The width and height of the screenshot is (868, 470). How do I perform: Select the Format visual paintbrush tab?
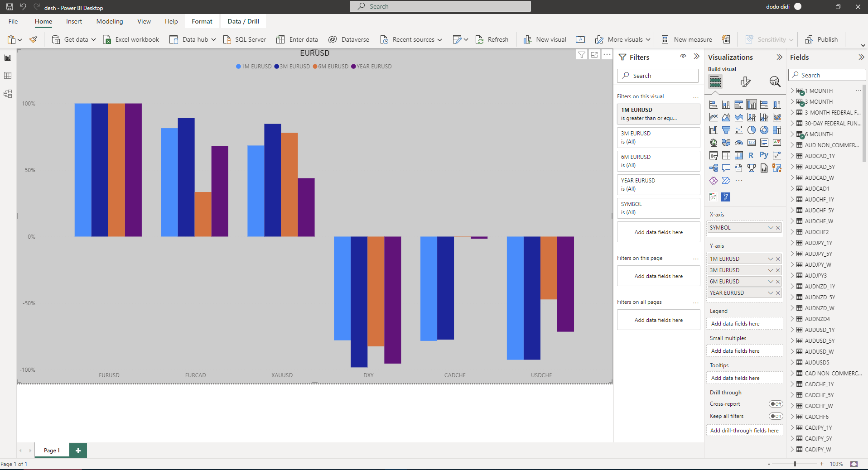[745, 82]
